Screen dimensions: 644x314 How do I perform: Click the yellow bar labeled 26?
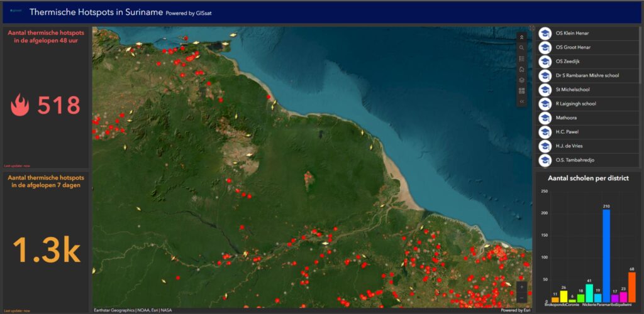563,297
